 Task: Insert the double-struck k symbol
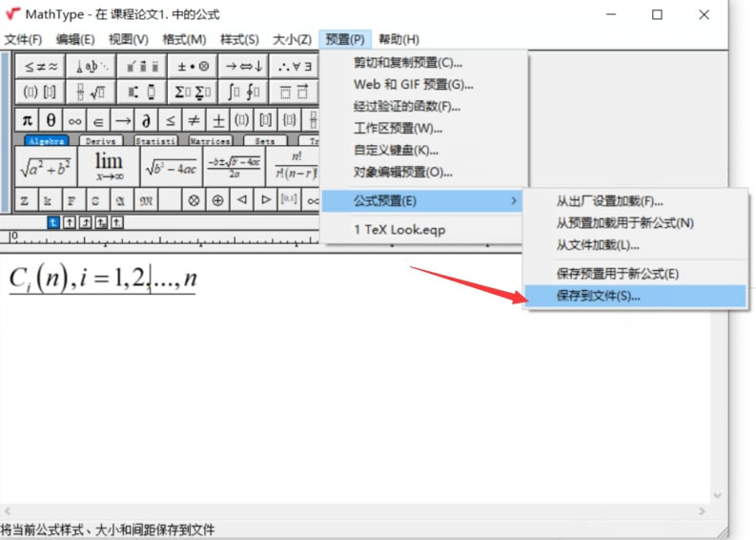[x=49, y=199]
